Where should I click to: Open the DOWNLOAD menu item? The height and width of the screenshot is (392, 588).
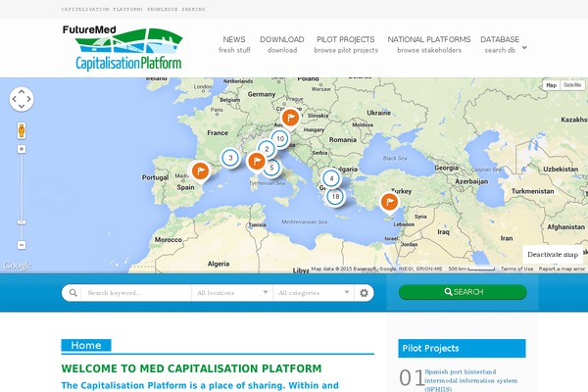[x=282, y=44]
